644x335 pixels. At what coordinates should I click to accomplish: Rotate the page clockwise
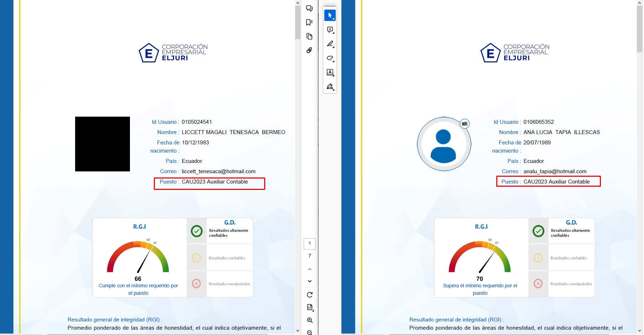click(310, 295)
